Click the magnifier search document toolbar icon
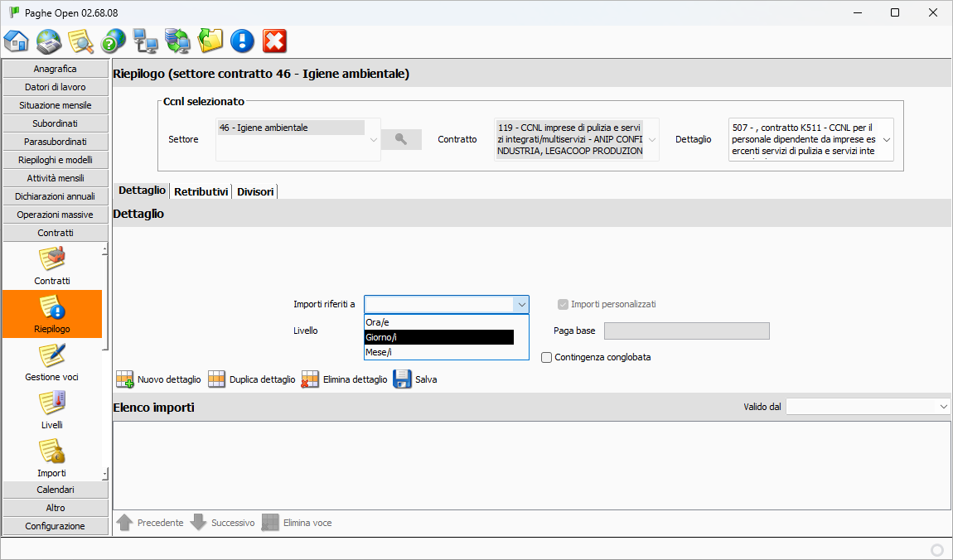The image size is (953, 560). pyautogui.click(x=81, y=41)
